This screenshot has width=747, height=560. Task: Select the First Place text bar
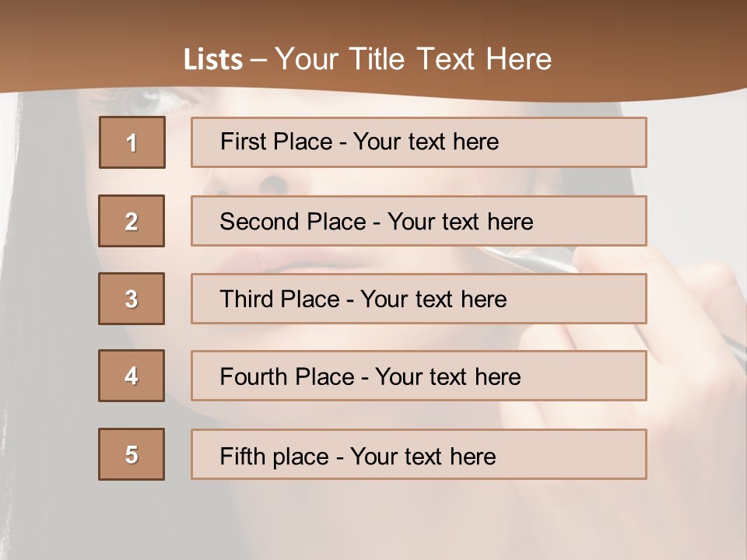click(x=419, y=142)
